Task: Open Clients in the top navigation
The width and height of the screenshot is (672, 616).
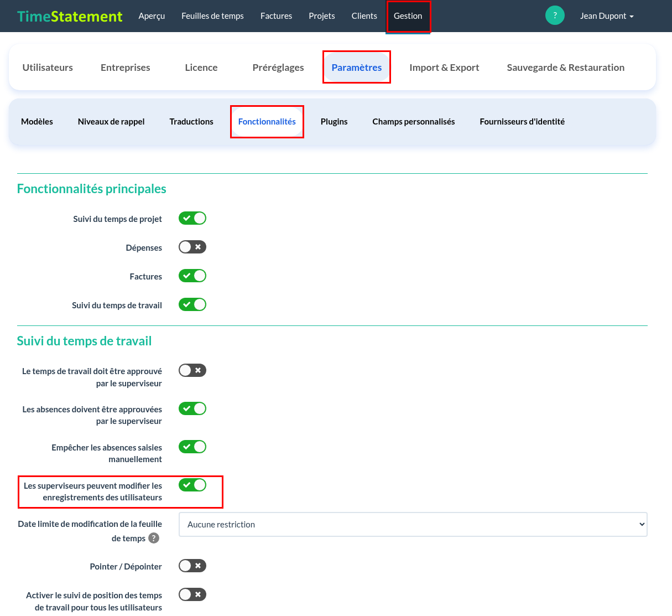Action: coord(364,16)
